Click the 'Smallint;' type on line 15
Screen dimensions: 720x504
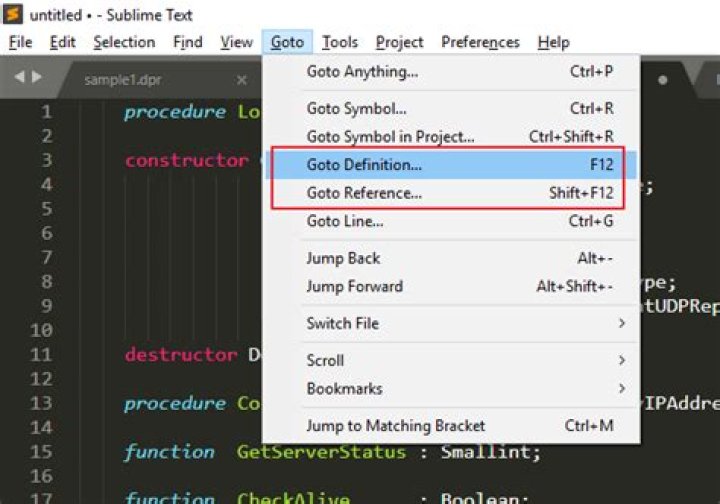[491, 452]
